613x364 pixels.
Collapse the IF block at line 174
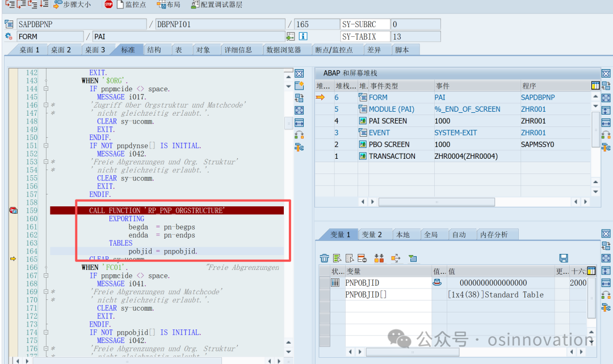46,332
